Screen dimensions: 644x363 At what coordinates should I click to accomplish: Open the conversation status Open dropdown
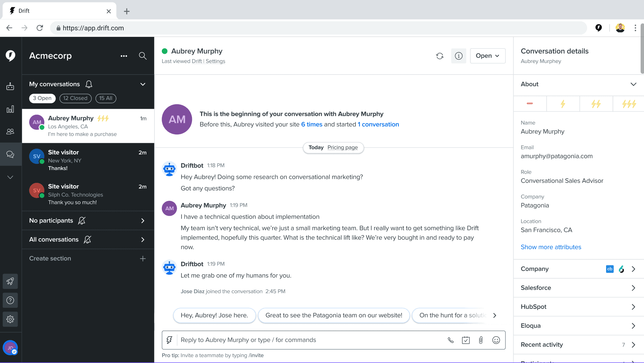488,56
